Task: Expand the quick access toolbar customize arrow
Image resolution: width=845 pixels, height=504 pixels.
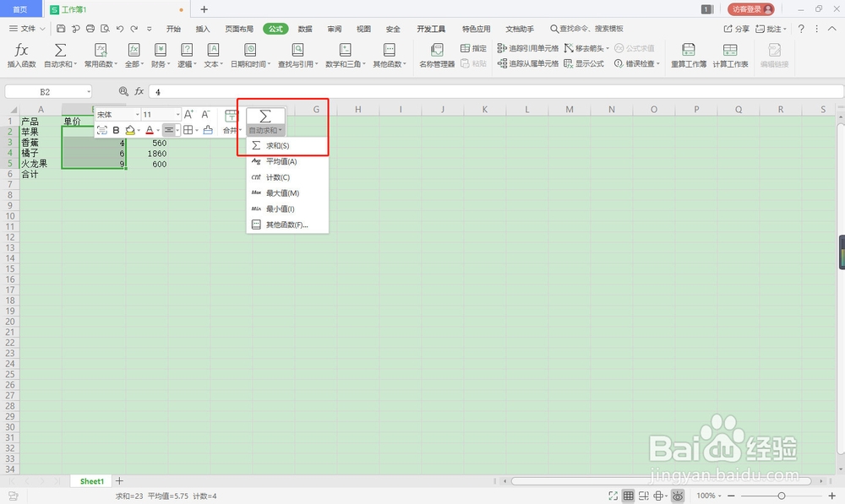Action: (x=150, y=29)
